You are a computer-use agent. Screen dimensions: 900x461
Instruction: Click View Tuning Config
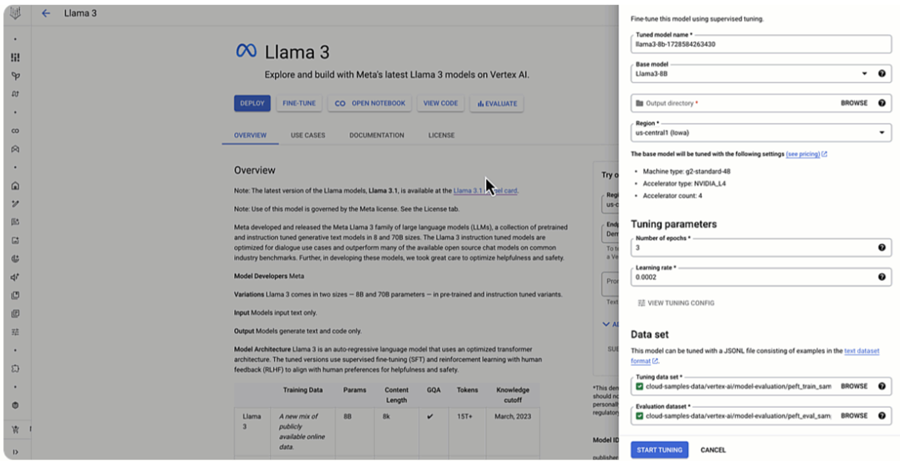coord(676,303)
